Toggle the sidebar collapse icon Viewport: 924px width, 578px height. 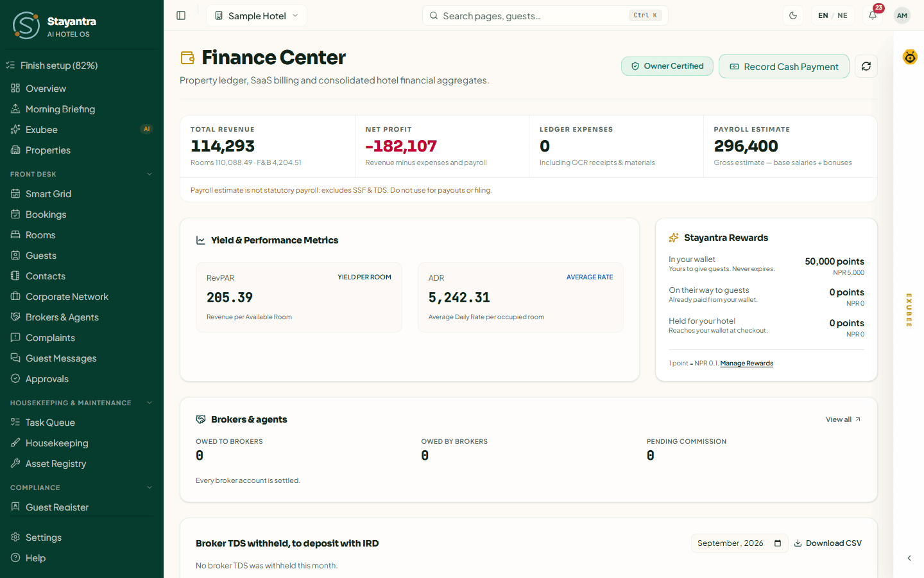(x=181, y=15)
